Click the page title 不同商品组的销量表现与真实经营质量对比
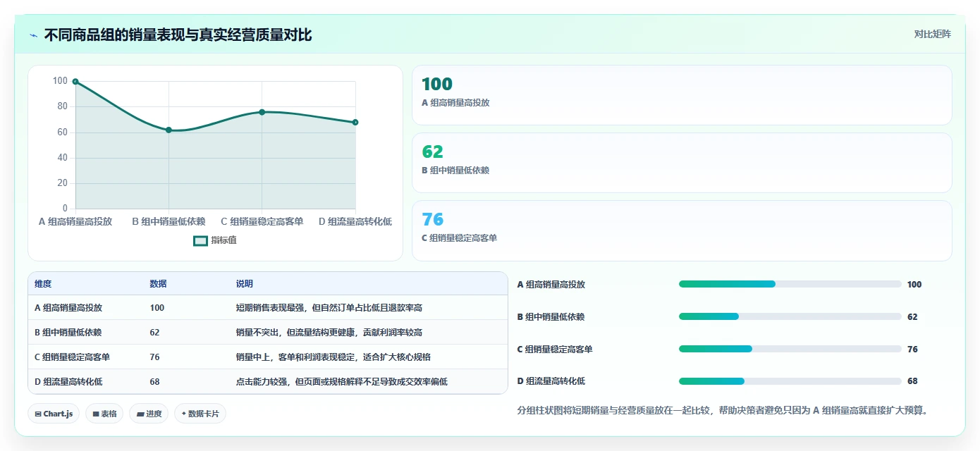 (178, 35)
